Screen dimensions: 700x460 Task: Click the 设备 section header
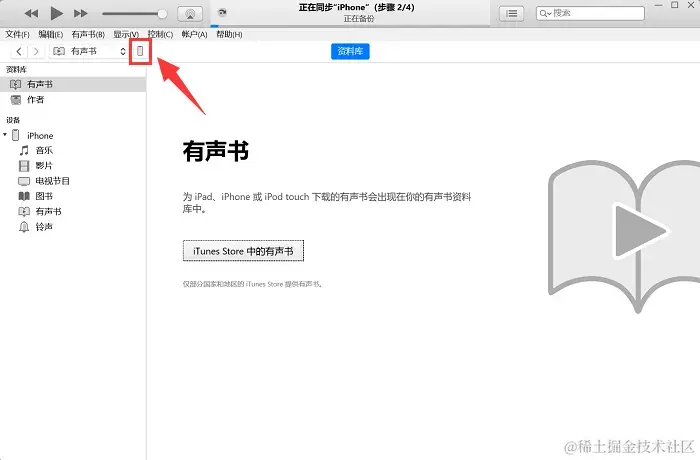[13, 120]
